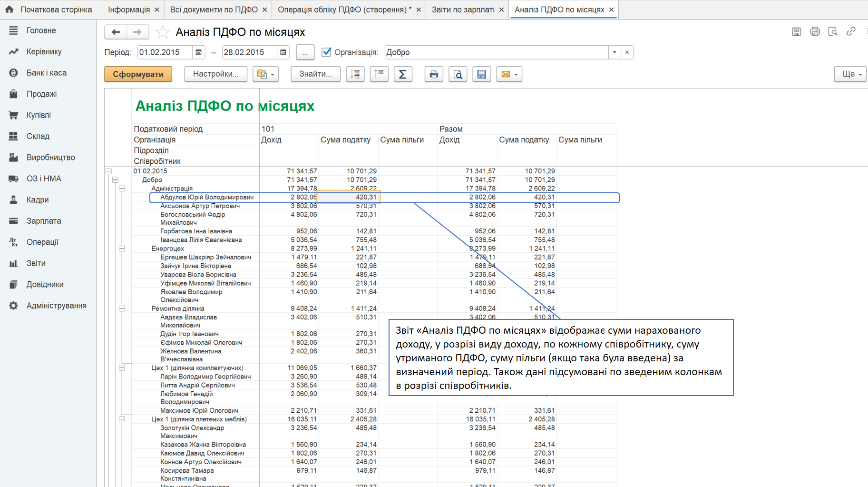Go back with the left arrow button
This screenshot has height=487, width=868.
tap(116, 32)
